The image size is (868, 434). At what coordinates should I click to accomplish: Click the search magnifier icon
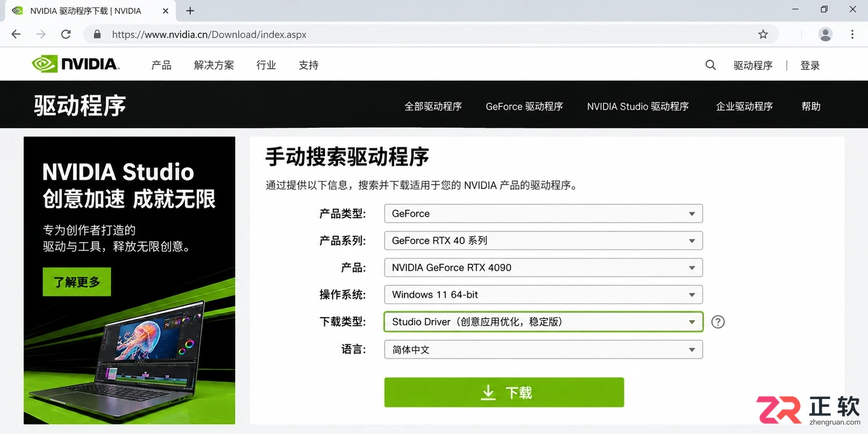pyautogui.click(x=711, y=65)
